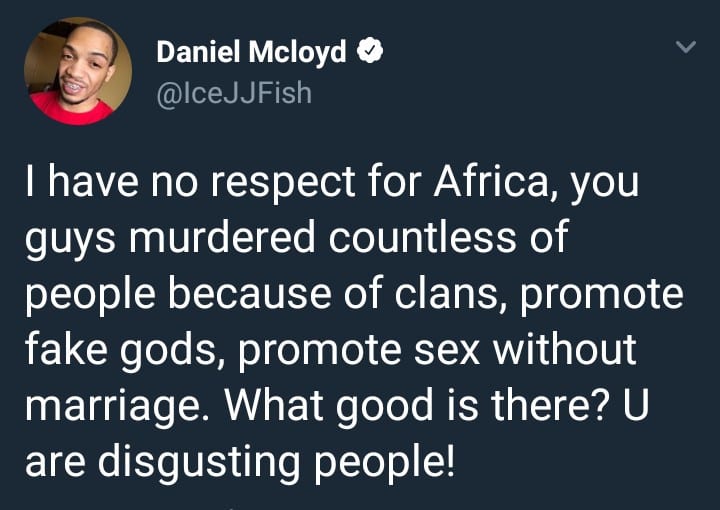
Task: Select the word "respect" in first line
Action: pos(283,182)
